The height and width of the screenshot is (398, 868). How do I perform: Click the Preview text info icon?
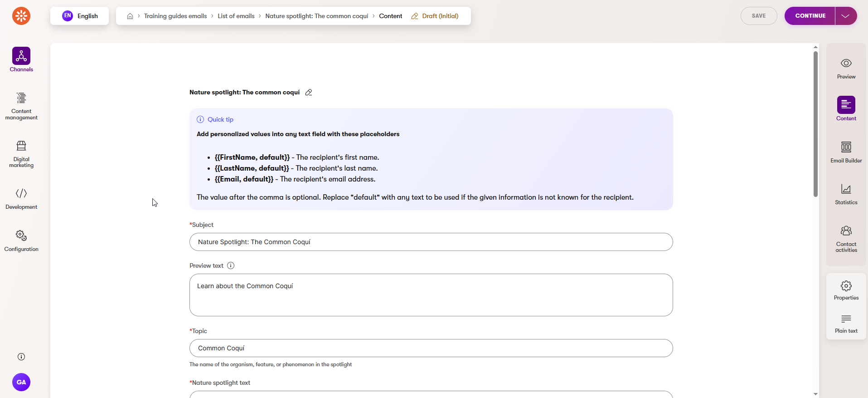tap(231, 266)
